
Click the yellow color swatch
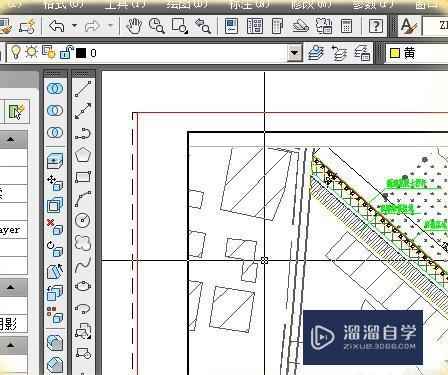click(395, 53)
